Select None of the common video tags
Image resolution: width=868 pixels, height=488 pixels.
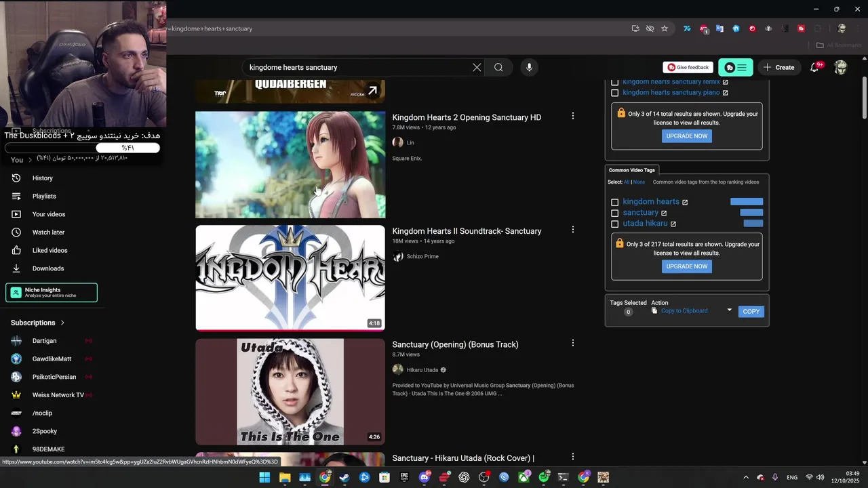click(x=639, y=182)
